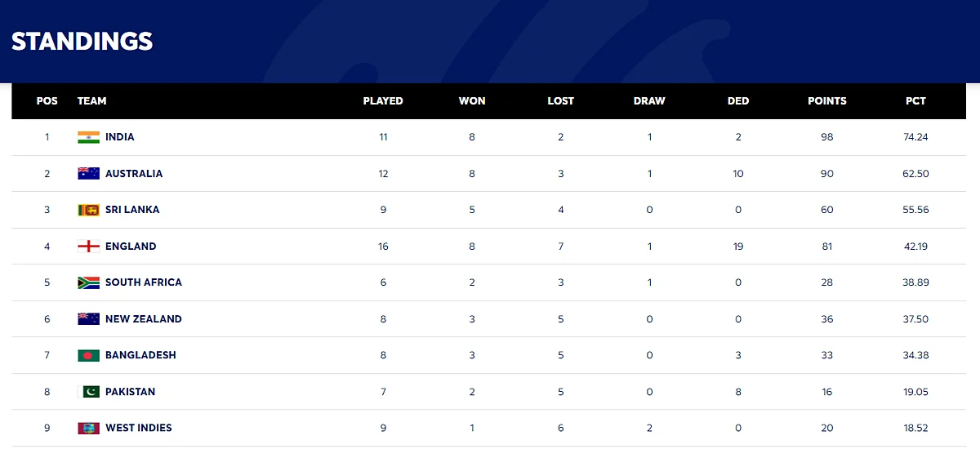
Task: Select the SRI LANKA team name
Action: [132, 210]
